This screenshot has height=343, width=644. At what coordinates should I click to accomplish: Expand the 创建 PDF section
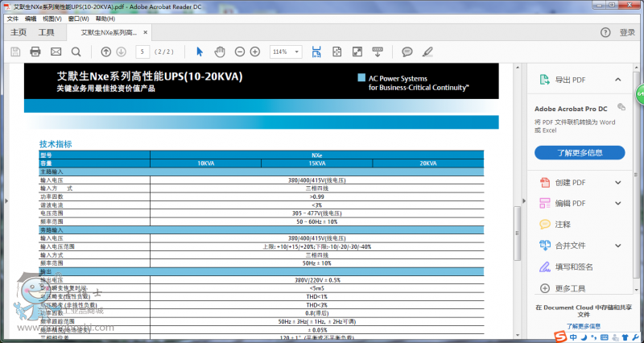click(x=617, y=182)
